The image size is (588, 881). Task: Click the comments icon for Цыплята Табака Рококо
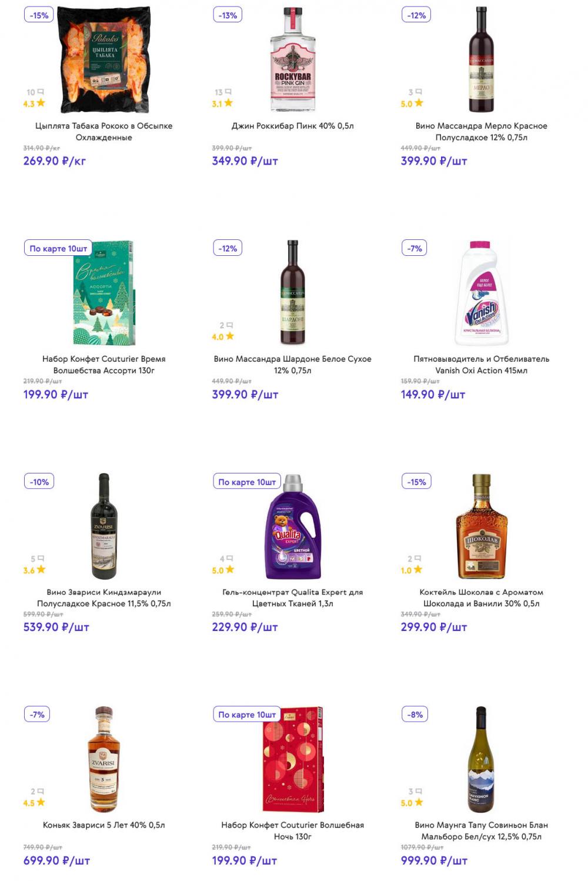[41, 92]
